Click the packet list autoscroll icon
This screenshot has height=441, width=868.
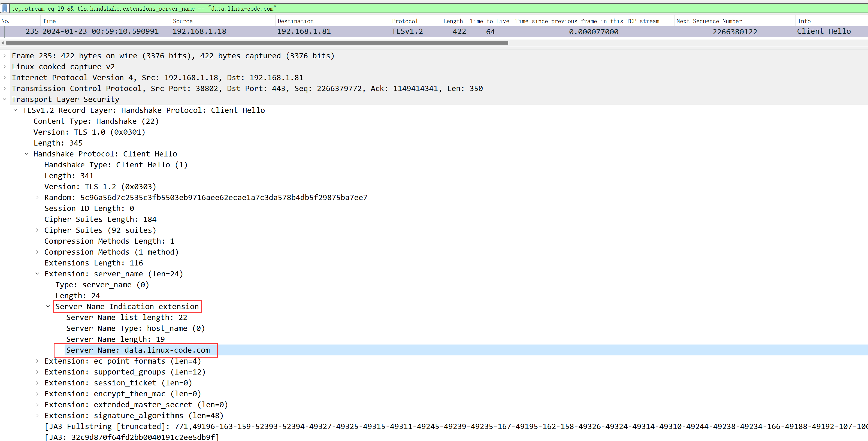5,7
